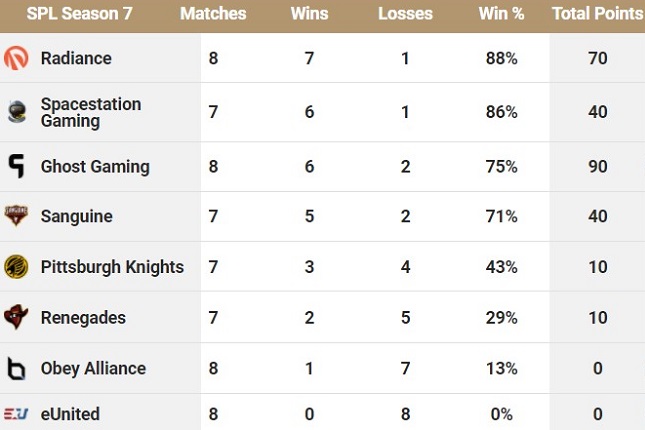This screenshot has height=430, width=645.
Task: Select the Ghost Gaming logo icon
Action: (x=16, y=166)
